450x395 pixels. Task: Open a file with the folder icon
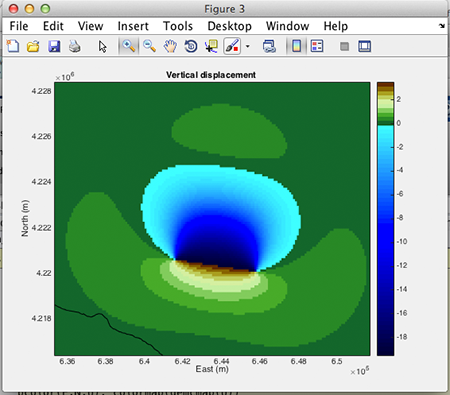(33, 46)
